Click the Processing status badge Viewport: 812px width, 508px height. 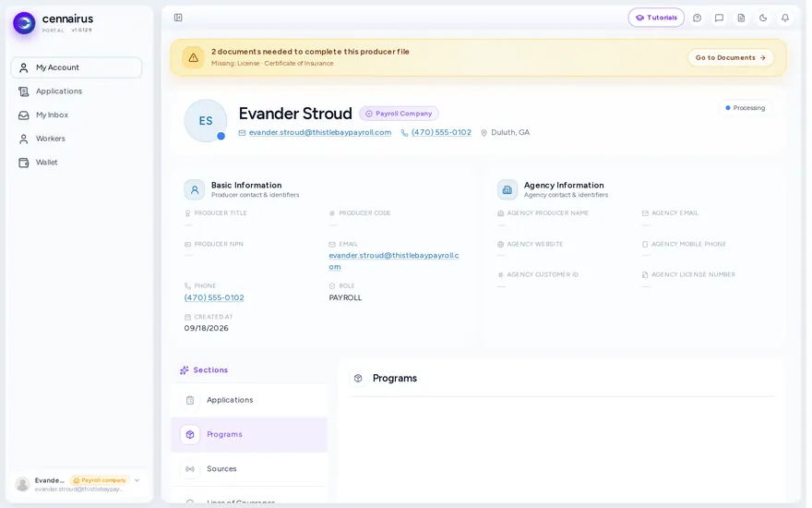[745, 108]
